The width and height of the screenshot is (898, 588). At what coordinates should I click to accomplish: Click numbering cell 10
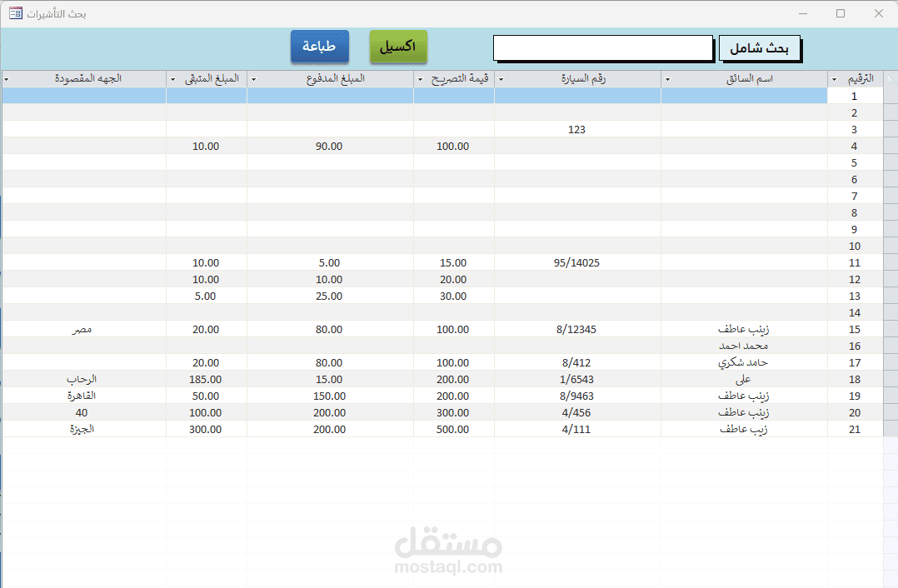855,247
